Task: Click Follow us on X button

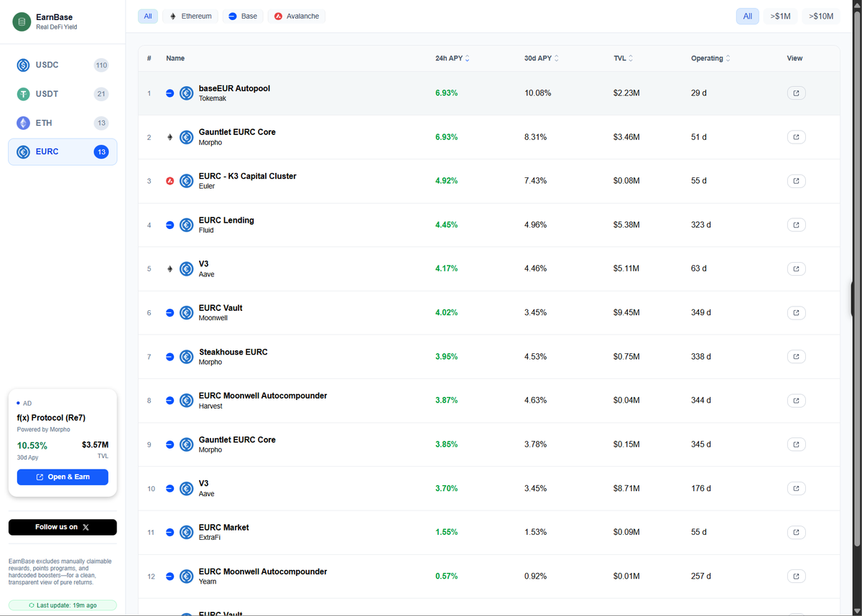Action: 62,527
